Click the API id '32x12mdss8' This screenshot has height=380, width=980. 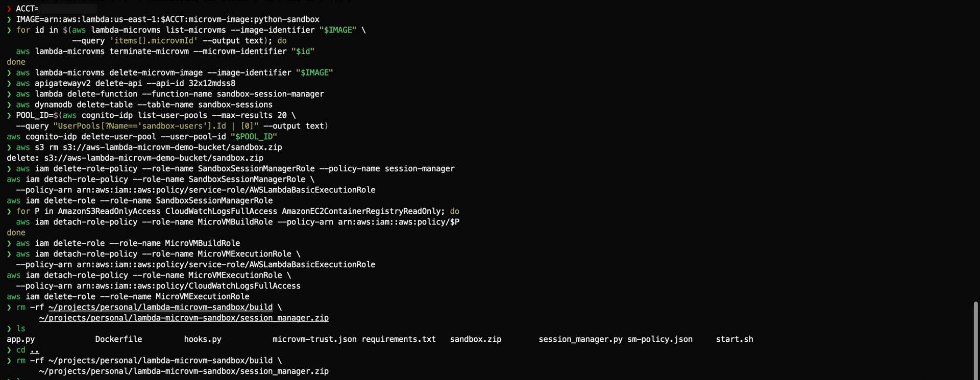click(x=212, y=83)
